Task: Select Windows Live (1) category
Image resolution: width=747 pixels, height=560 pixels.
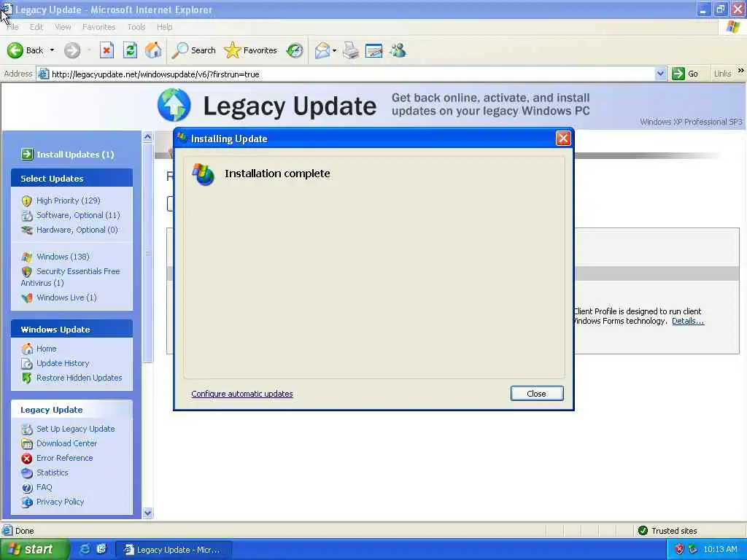Action: point(66,297)
